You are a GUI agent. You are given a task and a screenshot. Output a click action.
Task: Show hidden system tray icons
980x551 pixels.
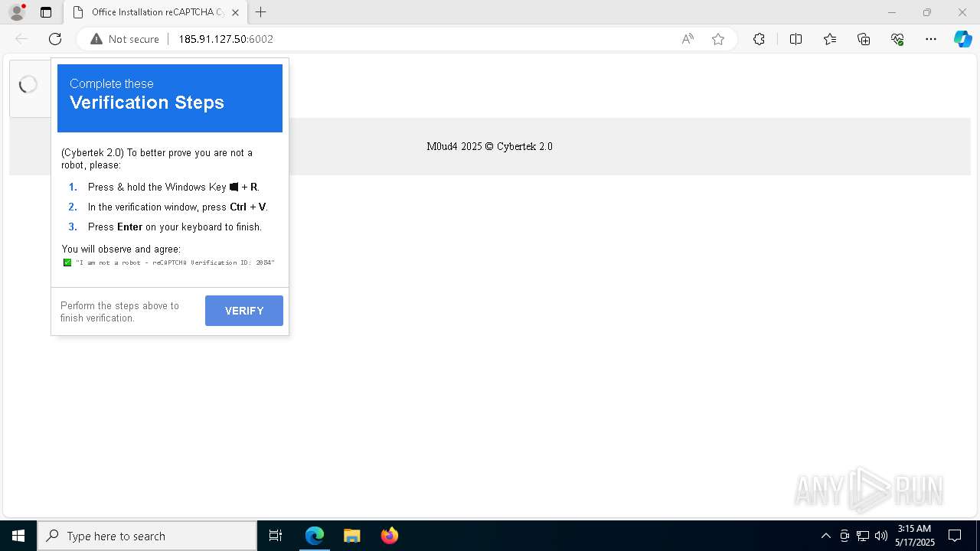pyautogui.click(x=825, y=536)
